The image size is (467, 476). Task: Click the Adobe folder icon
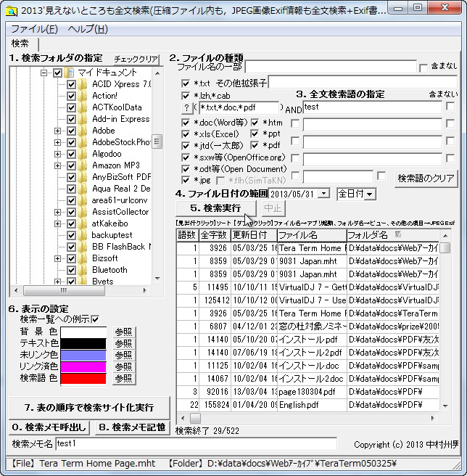click(82, 131)
